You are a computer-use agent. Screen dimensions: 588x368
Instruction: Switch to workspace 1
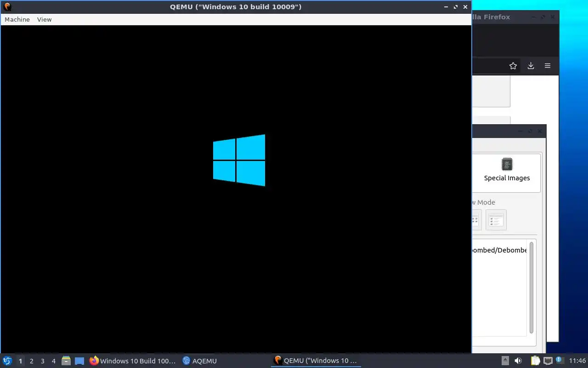[20, 361]
